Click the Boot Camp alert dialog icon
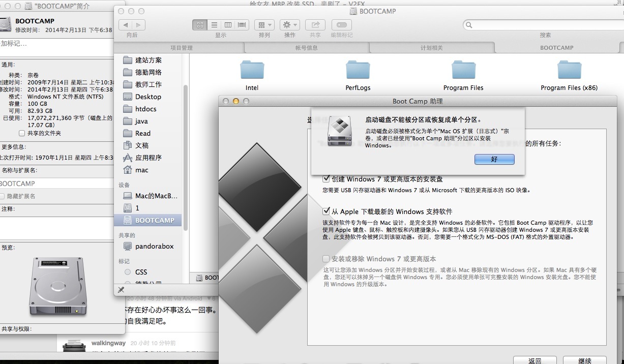 tap(339, 130)
